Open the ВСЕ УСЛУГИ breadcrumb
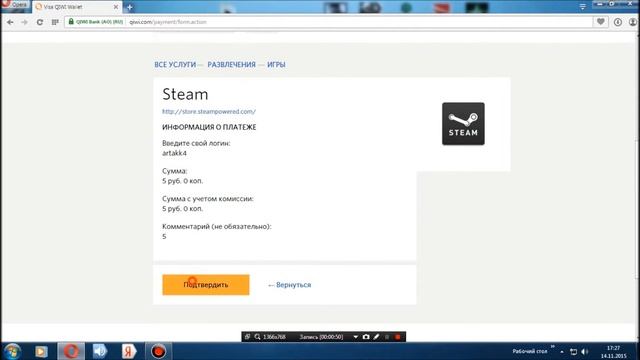640x360 pixels. 175,64
